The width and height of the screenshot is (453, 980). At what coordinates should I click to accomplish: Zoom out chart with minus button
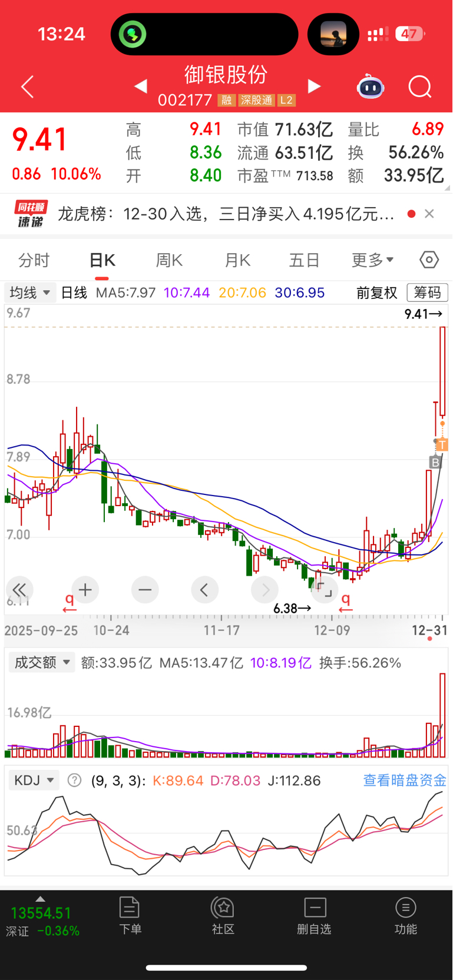[x=145, y=590]
